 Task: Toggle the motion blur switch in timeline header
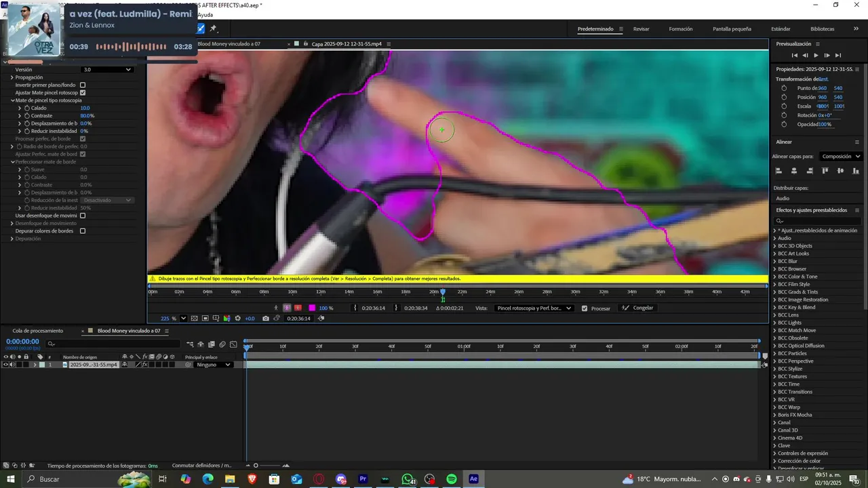pos(222,344)
